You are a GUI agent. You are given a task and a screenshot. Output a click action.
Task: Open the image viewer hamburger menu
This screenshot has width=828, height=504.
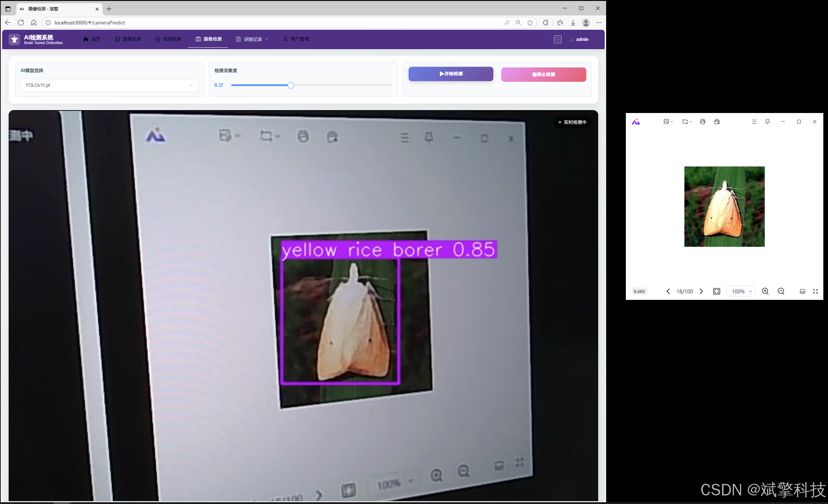coord(754,122)
